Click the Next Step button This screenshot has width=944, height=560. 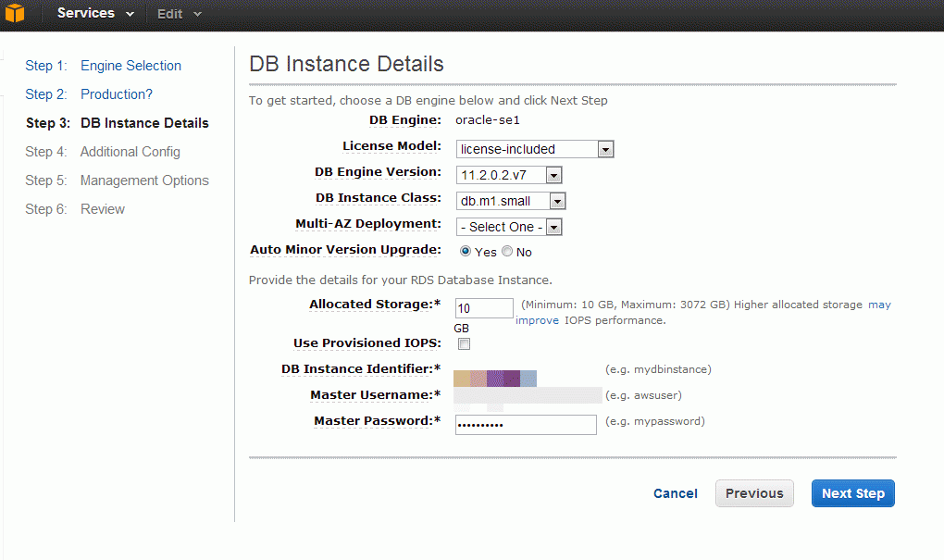(853, 493)
